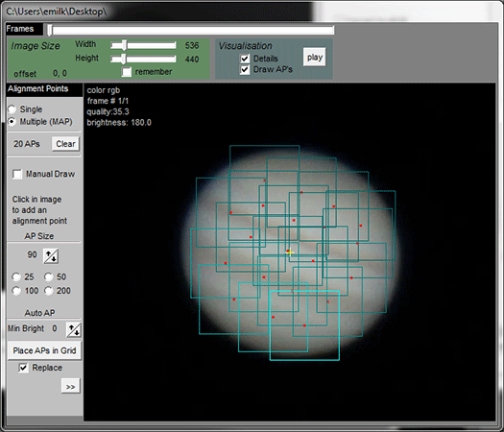Click Place APs in Grid button
Screen dimensions: 504x432
(44, 350)
